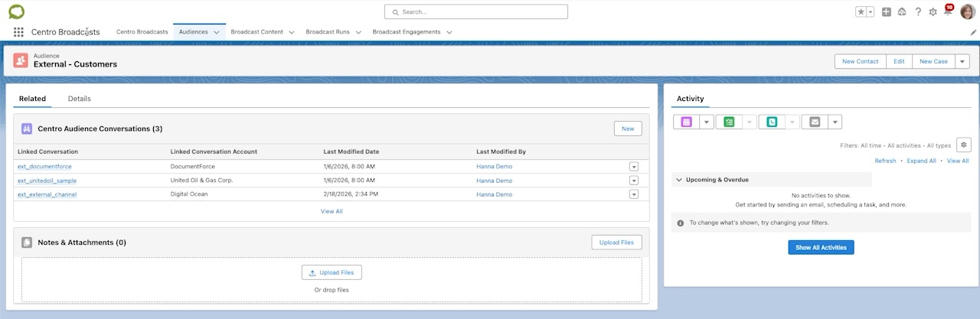980x319 pixels.
Task: Click Show All Activities button
Action: tap(821, 248)
